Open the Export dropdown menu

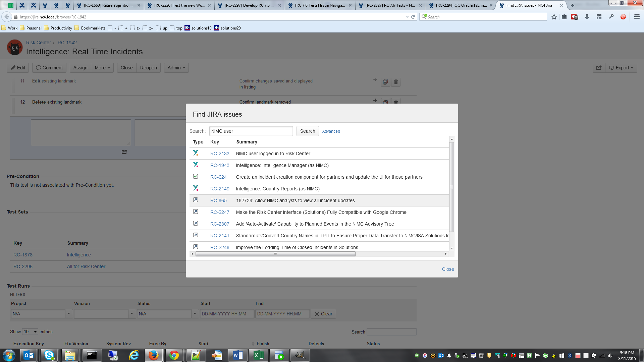pos(621,67)
